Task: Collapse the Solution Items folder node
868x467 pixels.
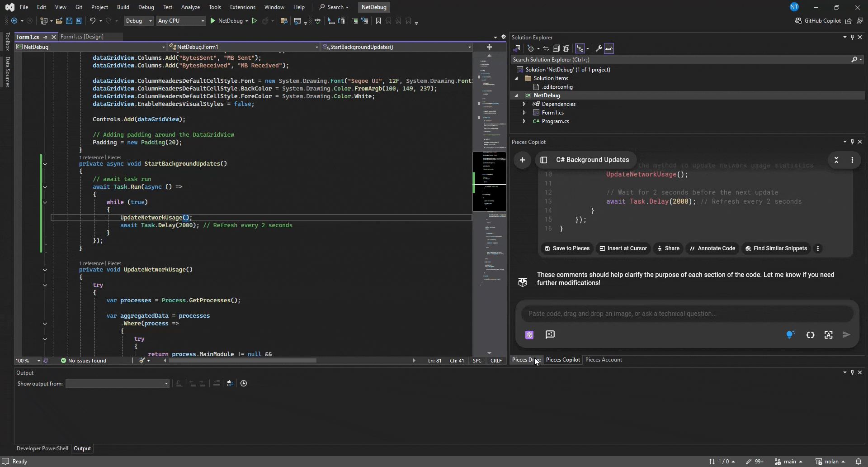Action: point(516,78)
